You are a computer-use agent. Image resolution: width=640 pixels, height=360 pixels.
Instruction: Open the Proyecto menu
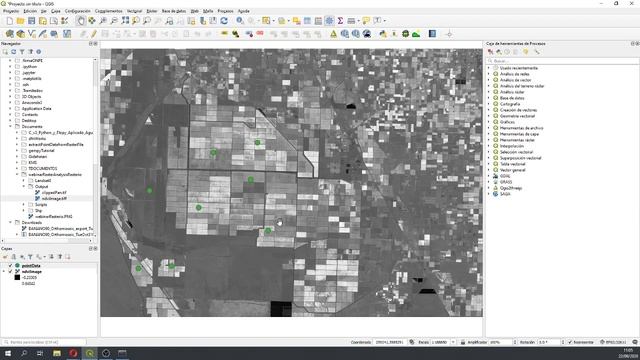(11, 11)
